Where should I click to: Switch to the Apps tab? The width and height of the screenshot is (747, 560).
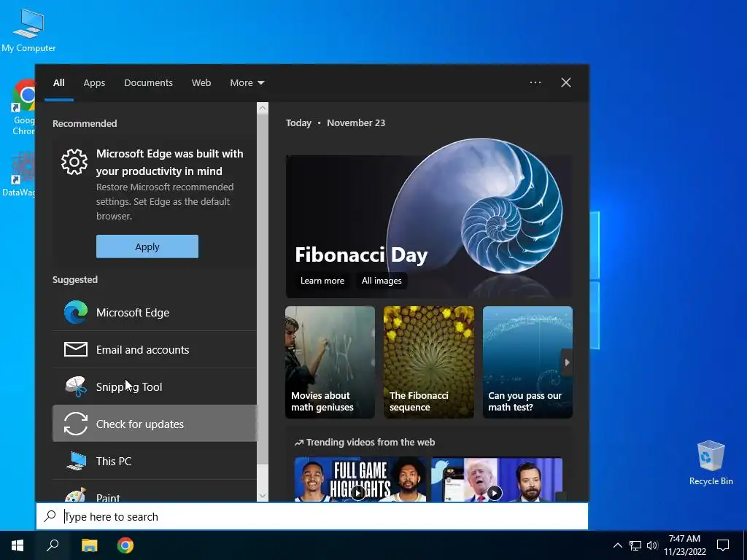coord(94,82)
